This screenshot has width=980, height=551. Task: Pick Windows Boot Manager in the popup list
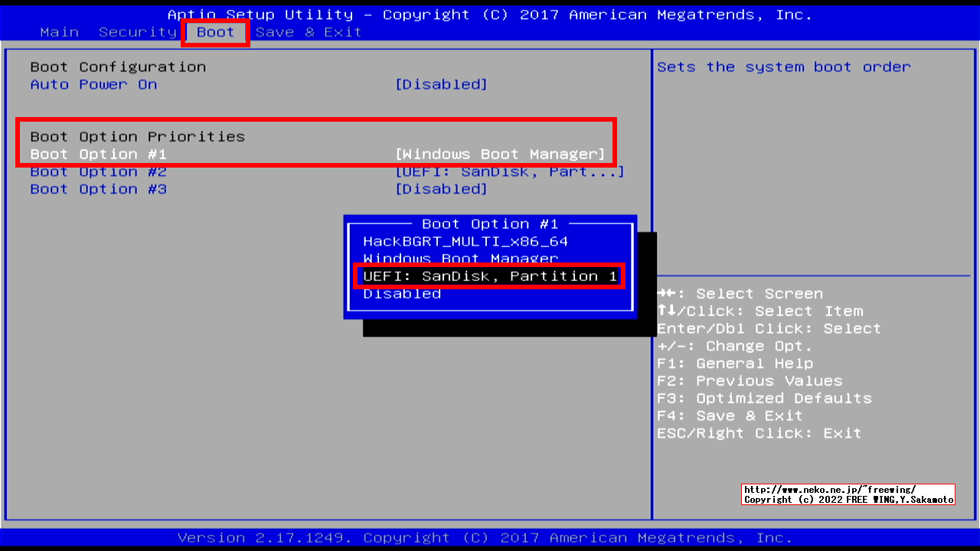(460, 259)
